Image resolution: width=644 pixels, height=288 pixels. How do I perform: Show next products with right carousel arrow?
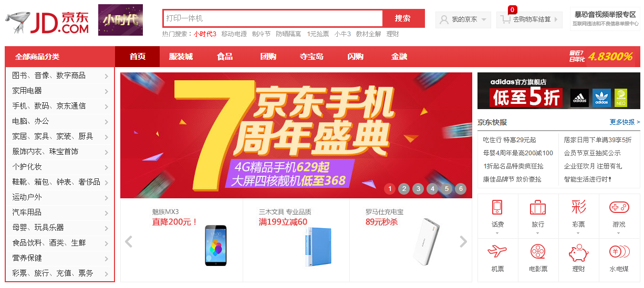click(x=463, y=241)
